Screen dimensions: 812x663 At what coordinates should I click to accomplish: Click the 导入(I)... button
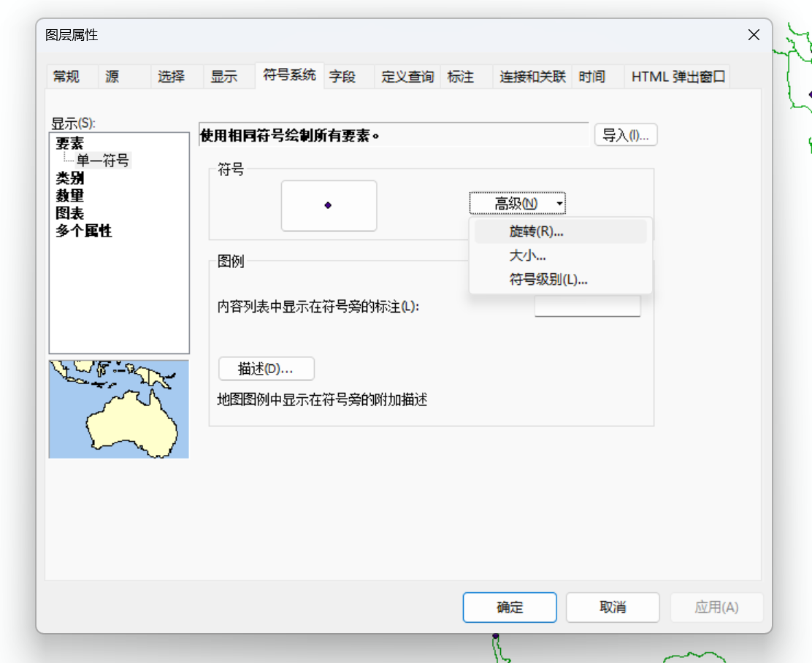pos(626,135)
